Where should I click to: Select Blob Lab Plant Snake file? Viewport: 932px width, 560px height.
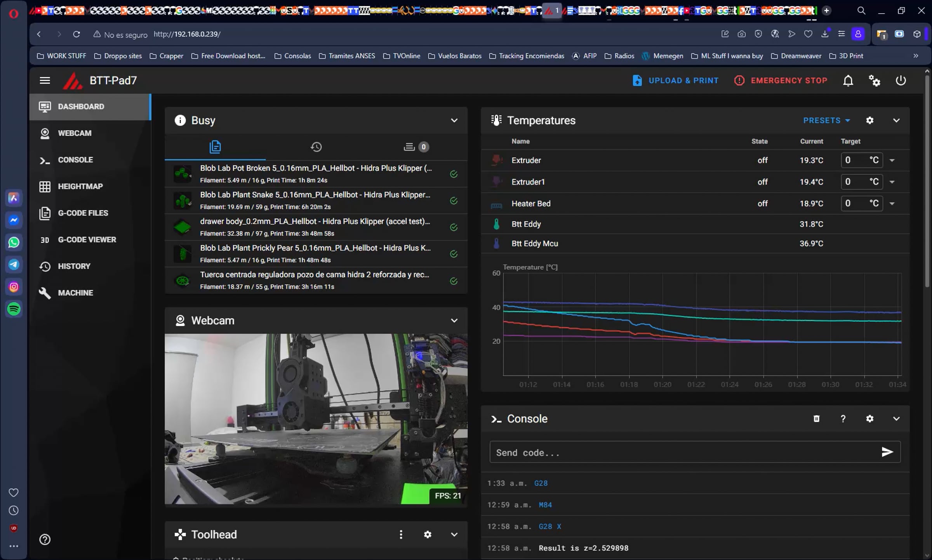(x=316, y=201)
